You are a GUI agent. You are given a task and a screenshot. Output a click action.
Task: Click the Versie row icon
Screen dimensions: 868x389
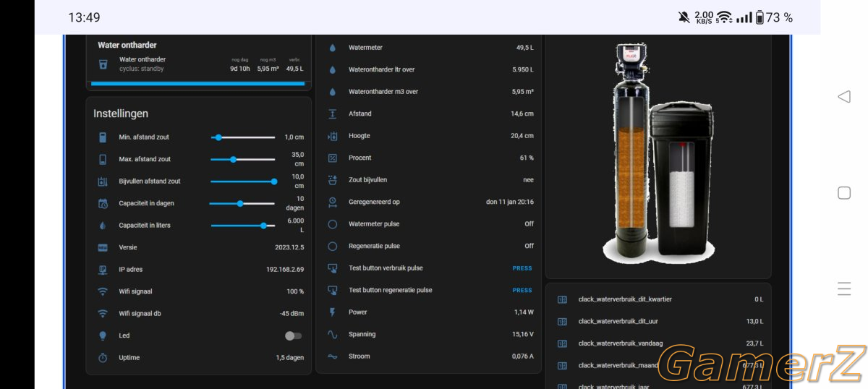(103, 247)
